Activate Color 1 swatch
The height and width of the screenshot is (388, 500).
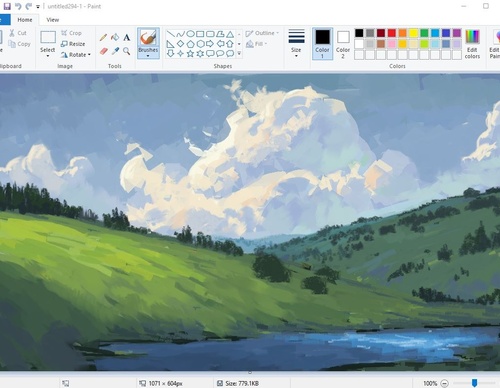pos(322,44)
